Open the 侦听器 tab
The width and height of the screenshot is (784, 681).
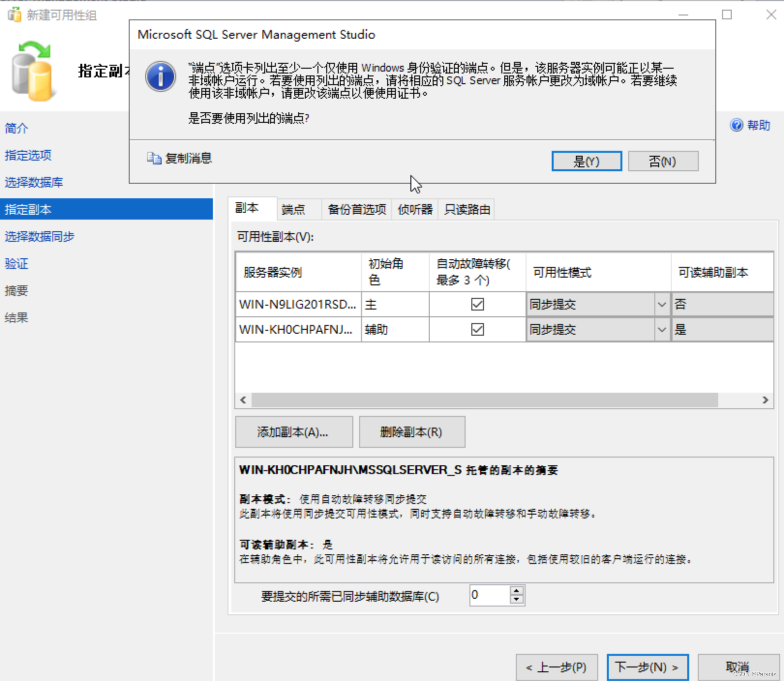[415, 209]
